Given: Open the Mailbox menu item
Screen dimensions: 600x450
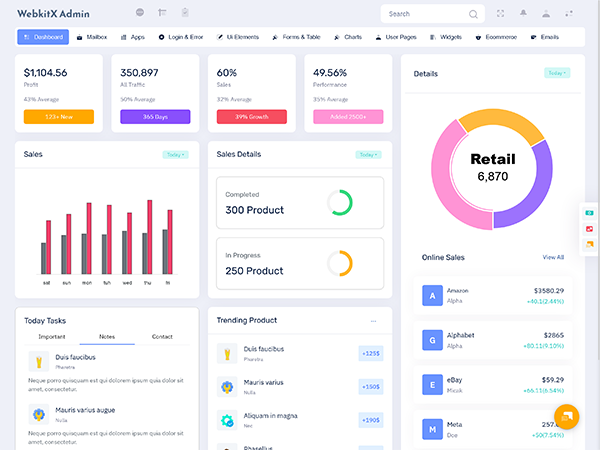Looking at the screenshot, I should (x=92, y=37).
